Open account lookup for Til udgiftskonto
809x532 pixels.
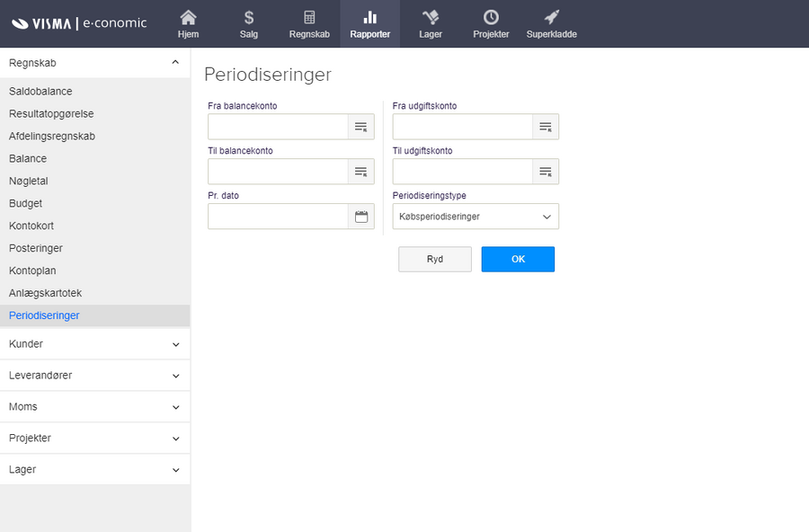546,172
